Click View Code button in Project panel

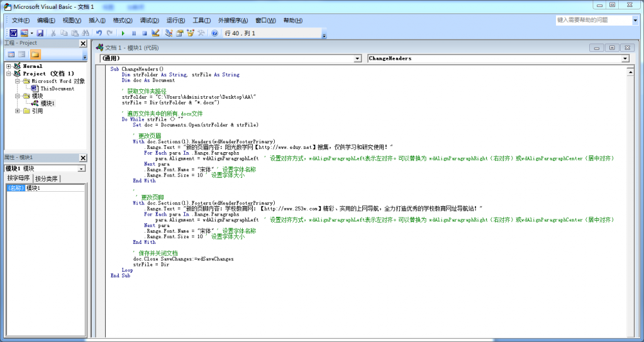pos(11,55)
